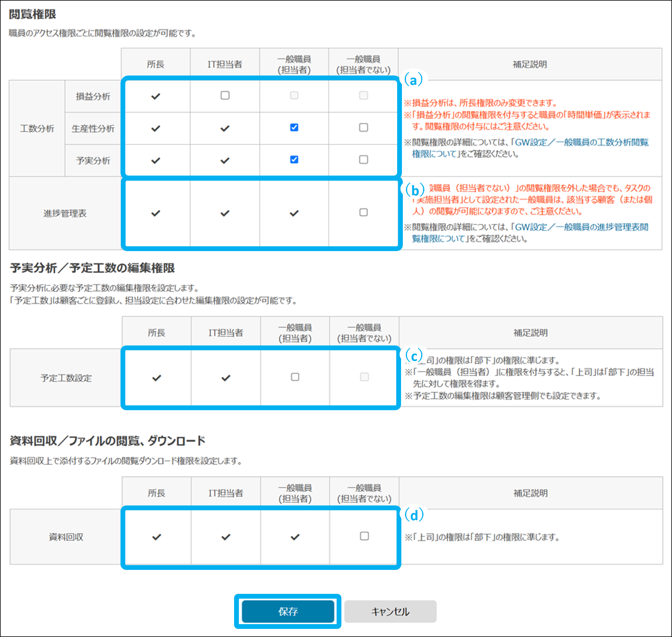Click 一般職員(担当者) checkmark in 資料回収 row
This screenshot has height=637, width=672.
click(x=295, y=537)
